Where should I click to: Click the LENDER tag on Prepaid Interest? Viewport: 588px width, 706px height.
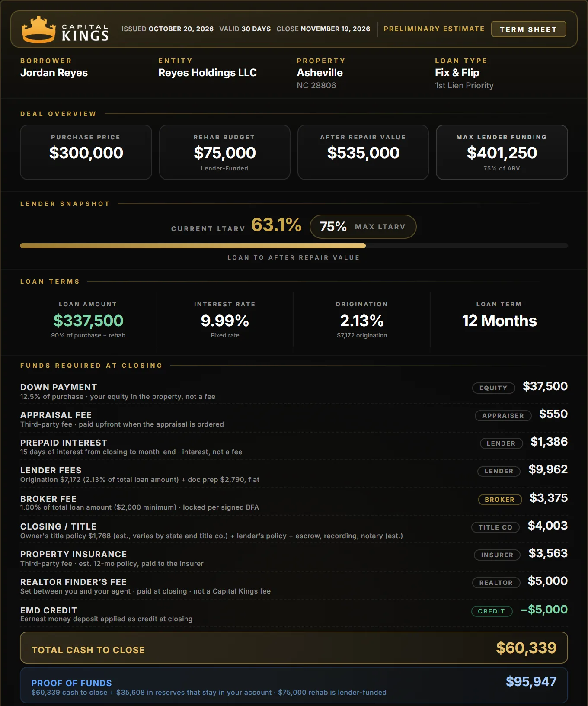(x=501, y=443)
